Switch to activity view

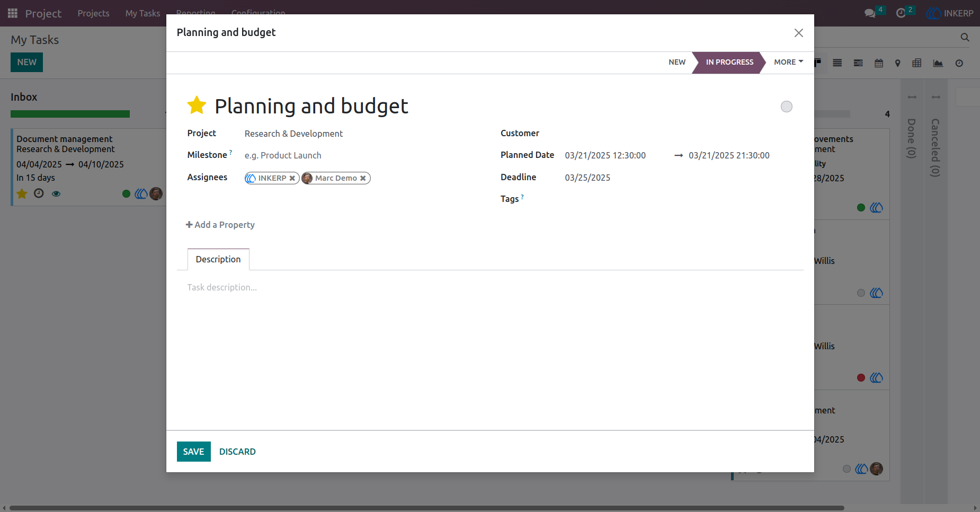959,63
